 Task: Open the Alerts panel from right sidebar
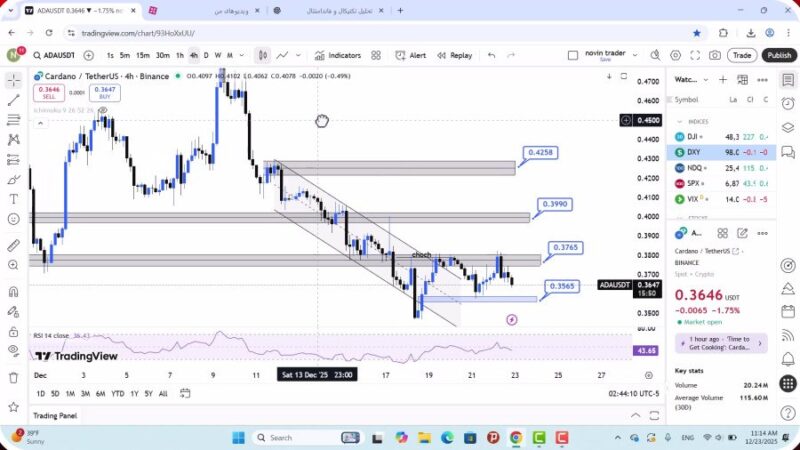789,102
